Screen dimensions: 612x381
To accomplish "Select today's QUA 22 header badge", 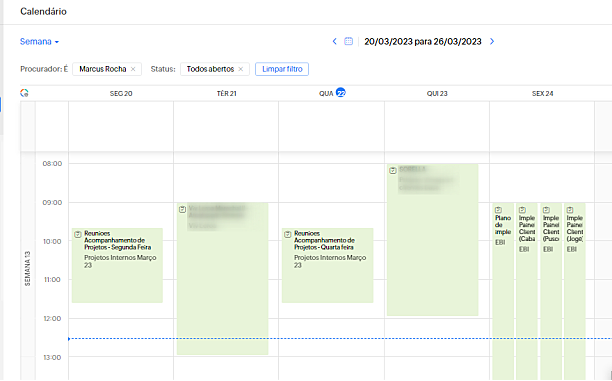I will 341,93.
